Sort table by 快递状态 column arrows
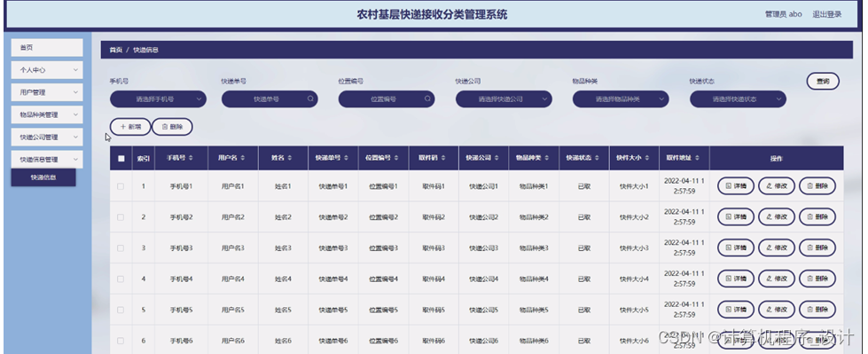The width and height of the screenshot is (868, 354). click(x=596, y=158)
